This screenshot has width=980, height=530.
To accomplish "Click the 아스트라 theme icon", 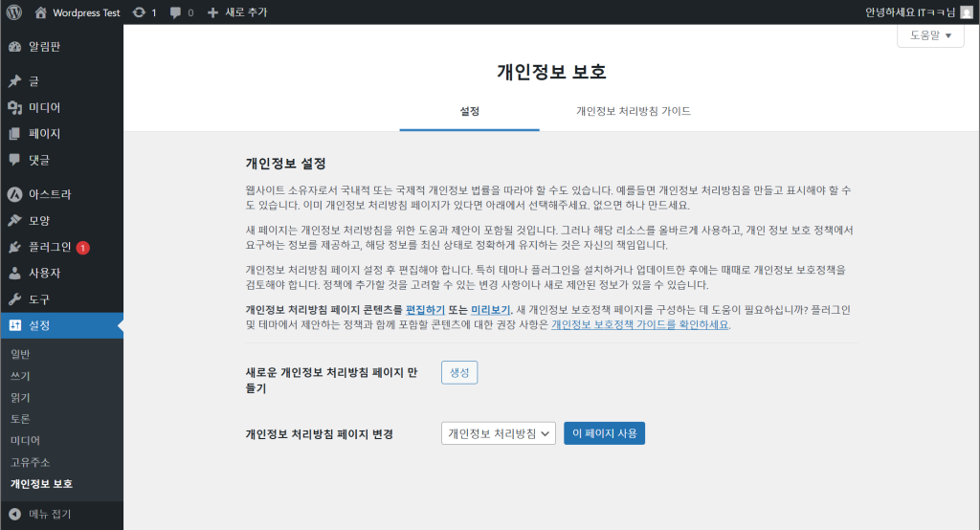I will pyautogui.click(x=14, y=194).
